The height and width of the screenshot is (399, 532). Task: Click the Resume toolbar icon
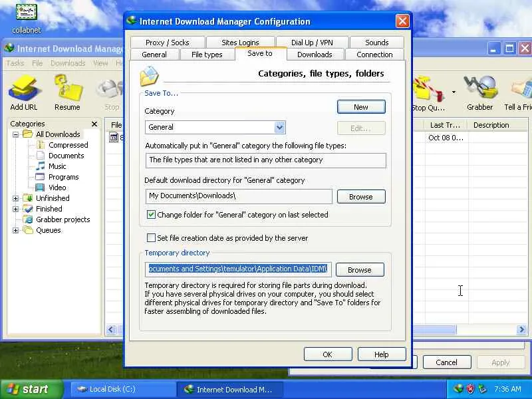67,93
